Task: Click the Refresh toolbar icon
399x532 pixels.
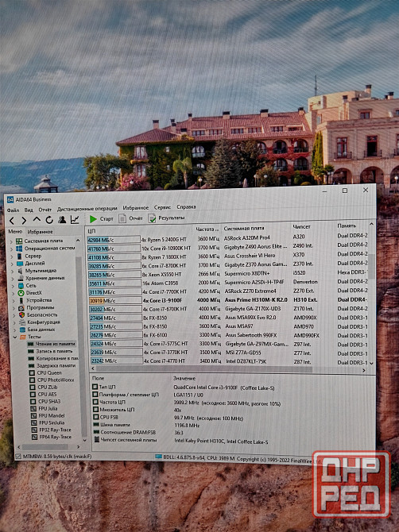Action: [x=49, y=220]
